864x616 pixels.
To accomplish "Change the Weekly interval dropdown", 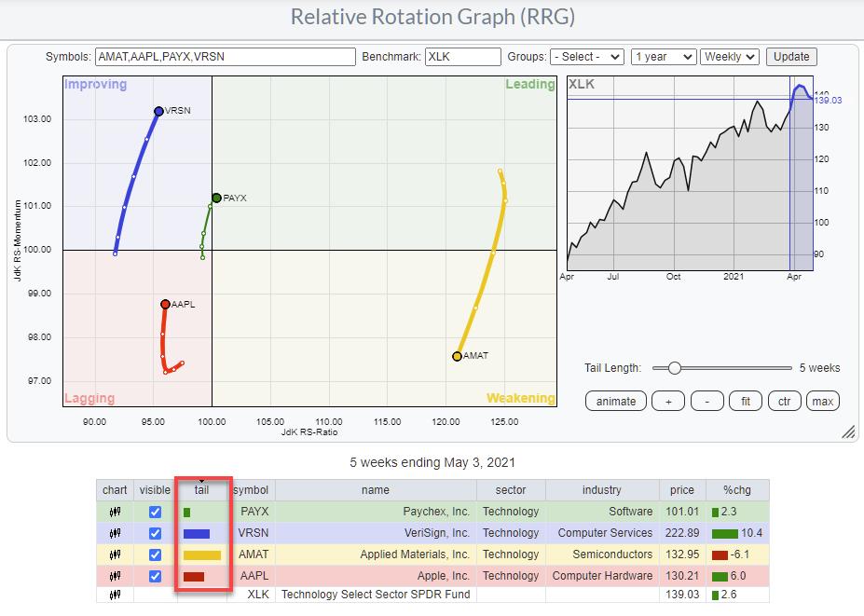I will [730, 57].
